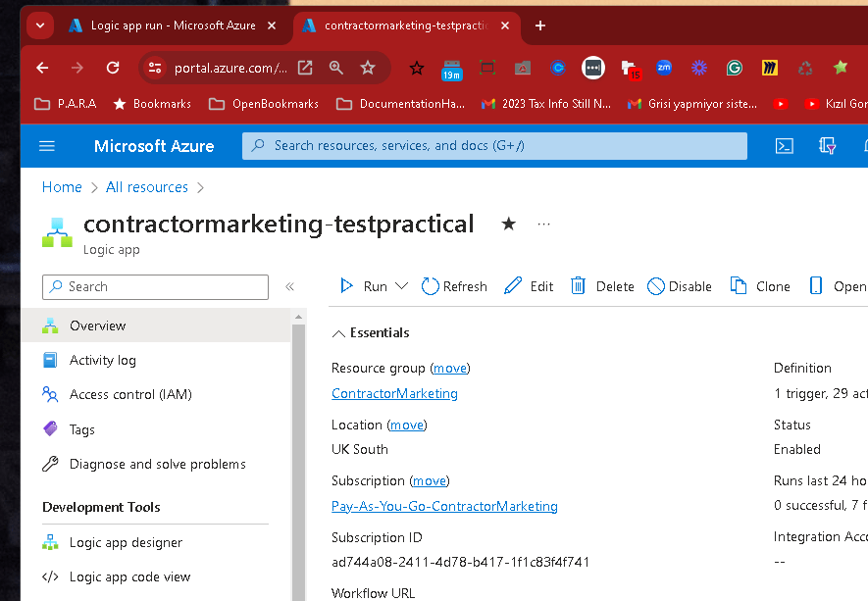Click move link beside Subscription
868x601 pixels.
point(430,481)
